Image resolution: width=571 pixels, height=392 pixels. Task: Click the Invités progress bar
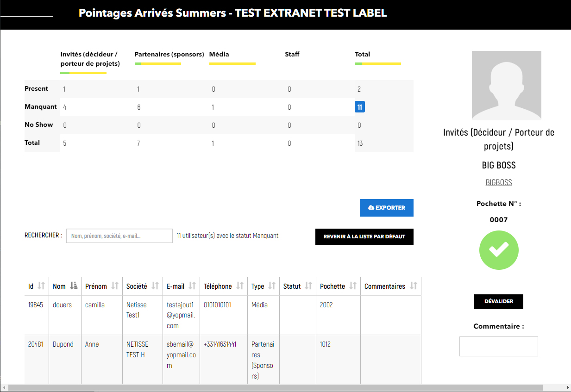(83, 73)
